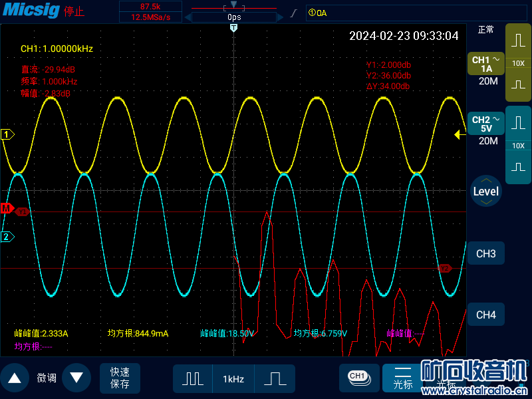Toggle the CH1 1A channel button
Viewport: 532px width, 399px height.
click(486, 64)
